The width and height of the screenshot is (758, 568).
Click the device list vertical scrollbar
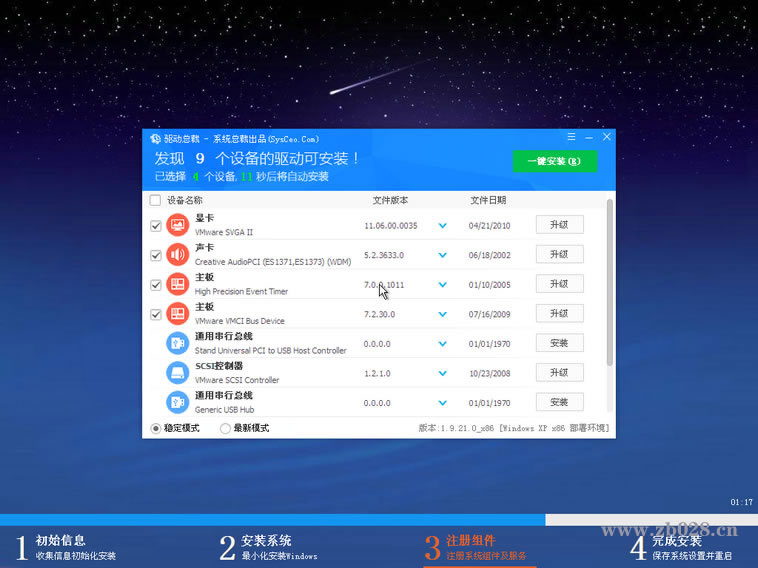[610, 282]
